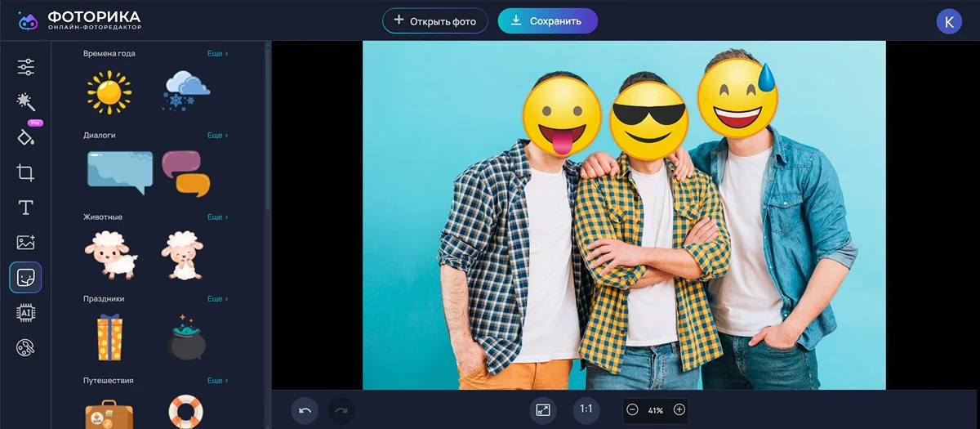Increase zoom with the plus button
The height and width of the screenshot is (429, 980).
click(x=679, y=409)
